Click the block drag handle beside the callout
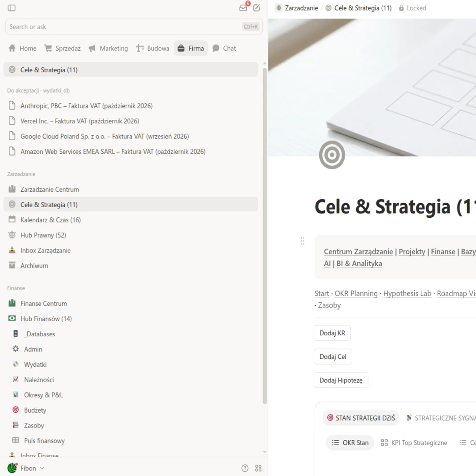476x476 pixels. click(x=302, y=241)
